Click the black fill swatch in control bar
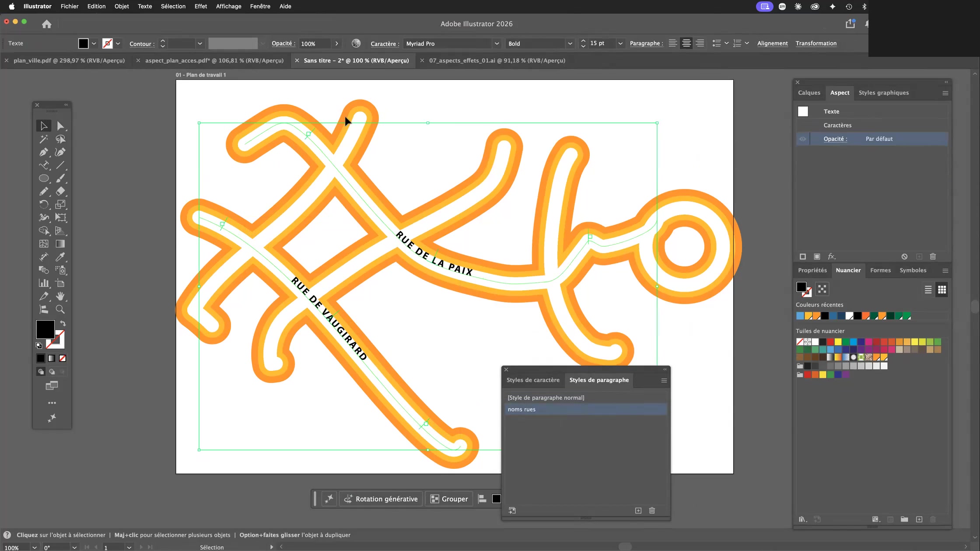 click(83, 43)
